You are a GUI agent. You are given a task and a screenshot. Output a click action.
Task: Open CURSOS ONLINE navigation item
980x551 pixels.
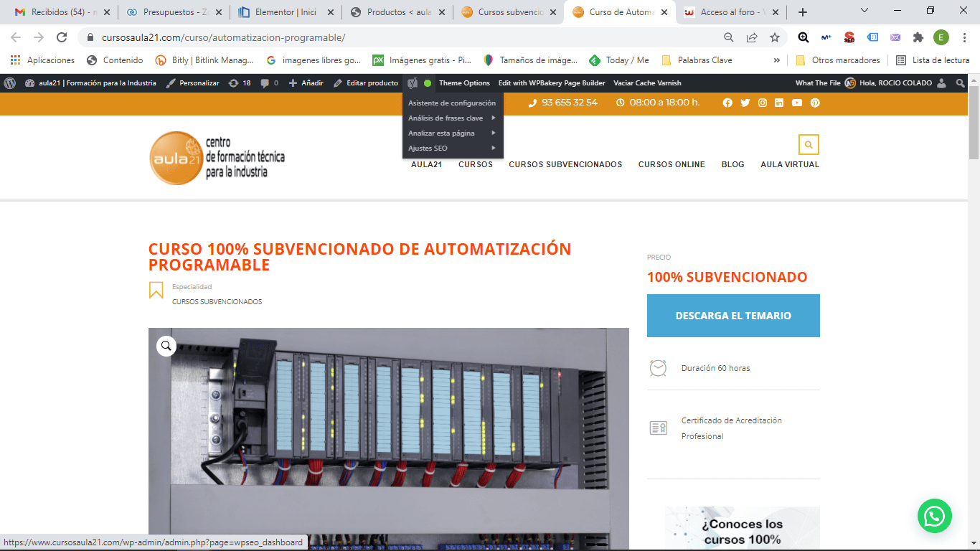[672, 164]
